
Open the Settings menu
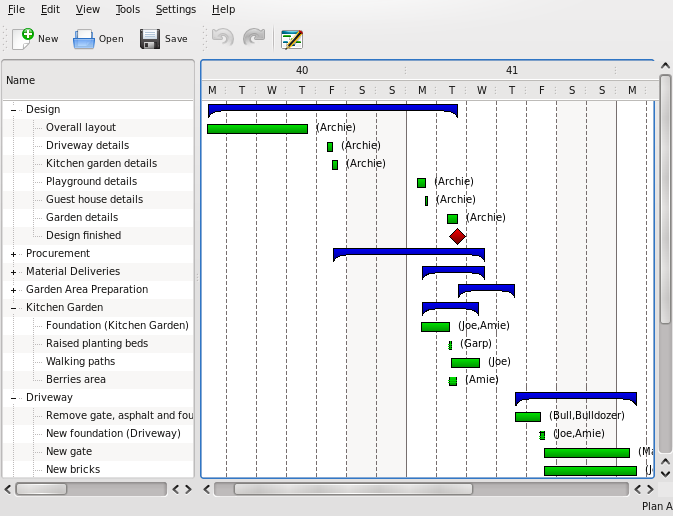[176, 9]
